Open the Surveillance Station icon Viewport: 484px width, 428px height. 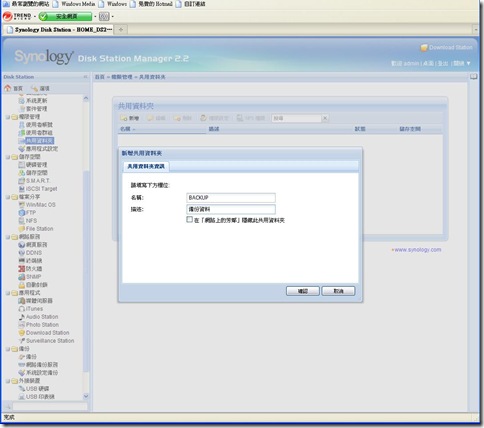[22, 341]
